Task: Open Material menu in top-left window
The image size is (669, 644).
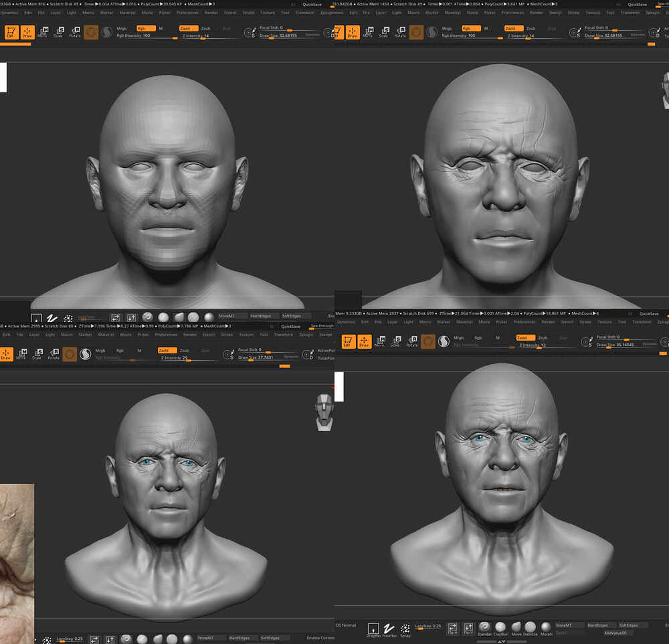Action: pyautogui.click(x=127, y=13)
